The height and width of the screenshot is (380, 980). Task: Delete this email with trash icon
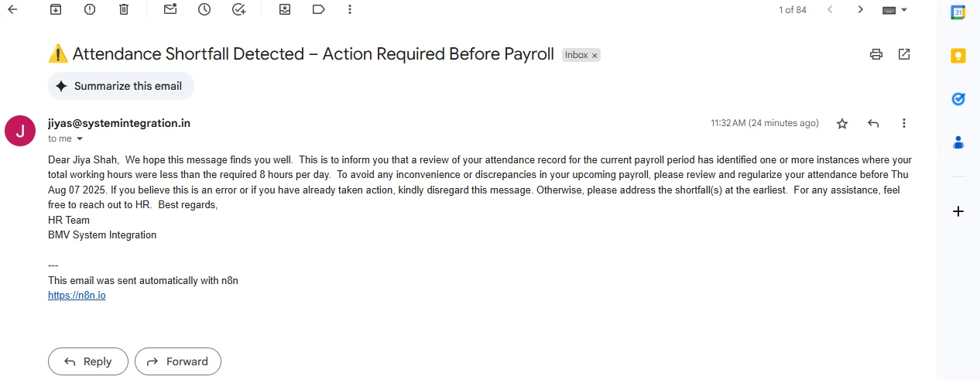click(x=124, y=9)
